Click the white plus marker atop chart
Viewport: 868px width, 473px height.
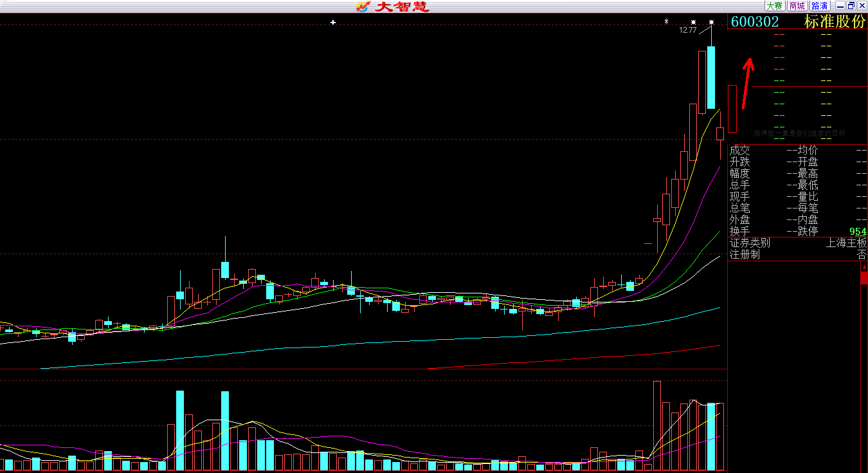(x=333, y=23)
